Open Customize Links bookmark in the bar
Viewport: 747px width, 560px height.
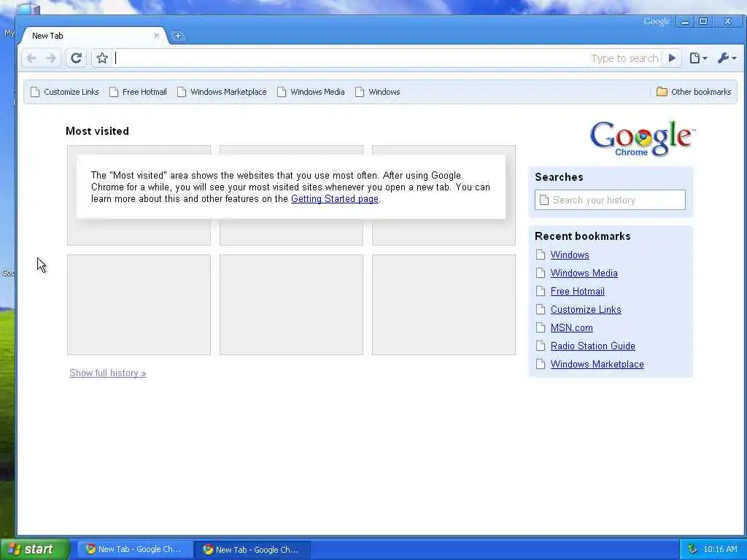click(65, 92)
